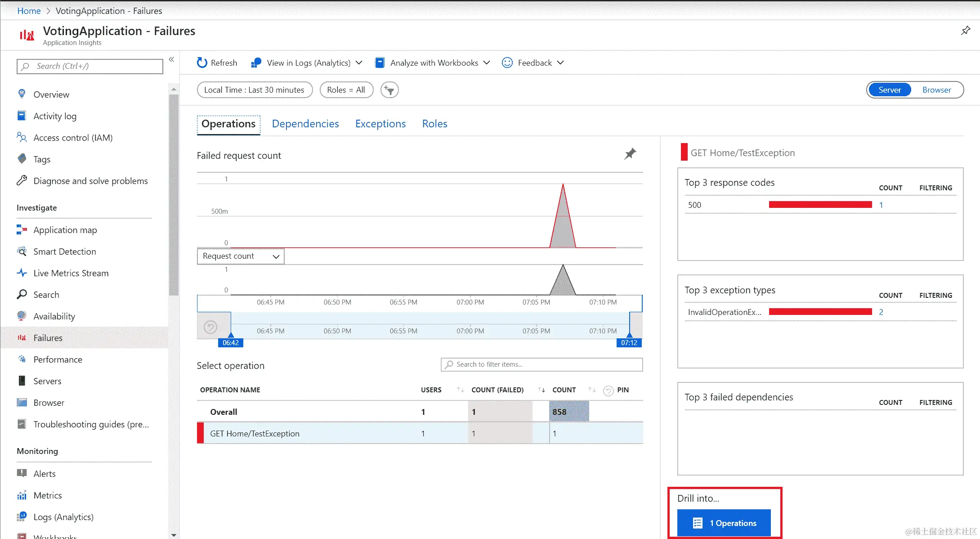Click the 1 Operations drill-in button
This screenshot has width=980, height=539.
[724, 523]
